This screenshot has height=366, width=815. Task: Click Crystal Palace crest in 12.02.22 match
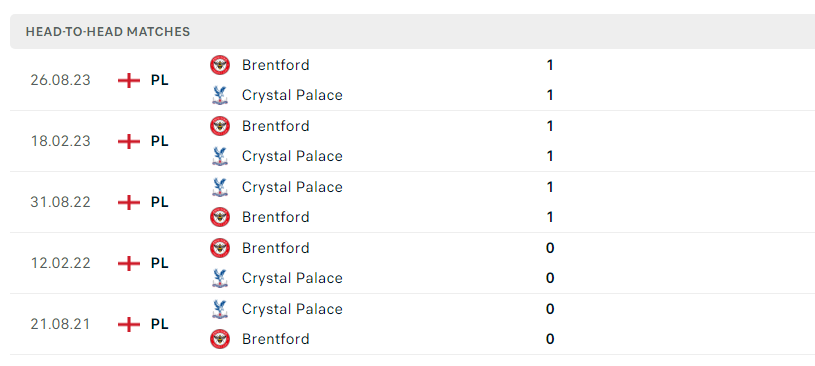pos(220,278)
